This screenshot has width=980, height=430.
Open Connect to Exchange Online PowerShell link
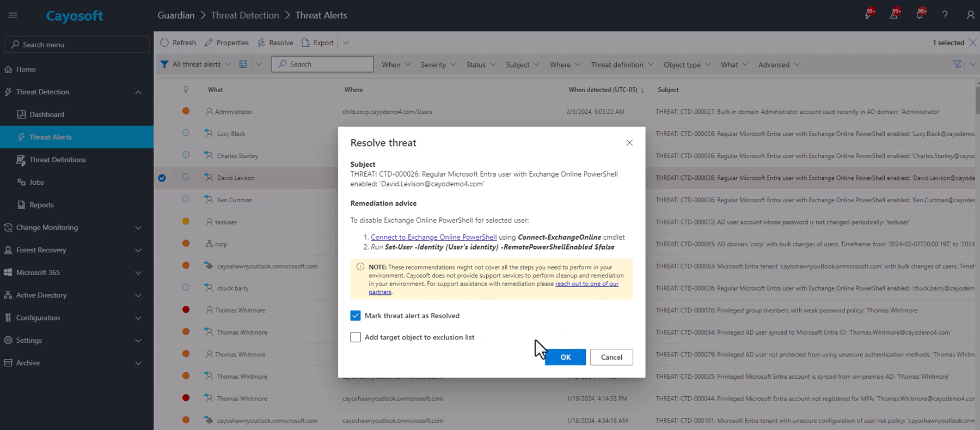point(433,237)
